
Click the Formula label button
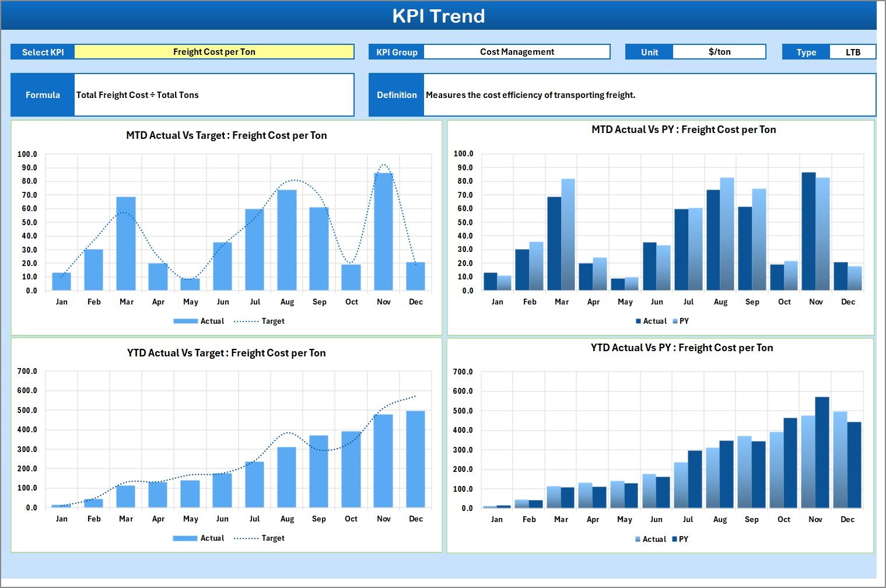[43, 94]
